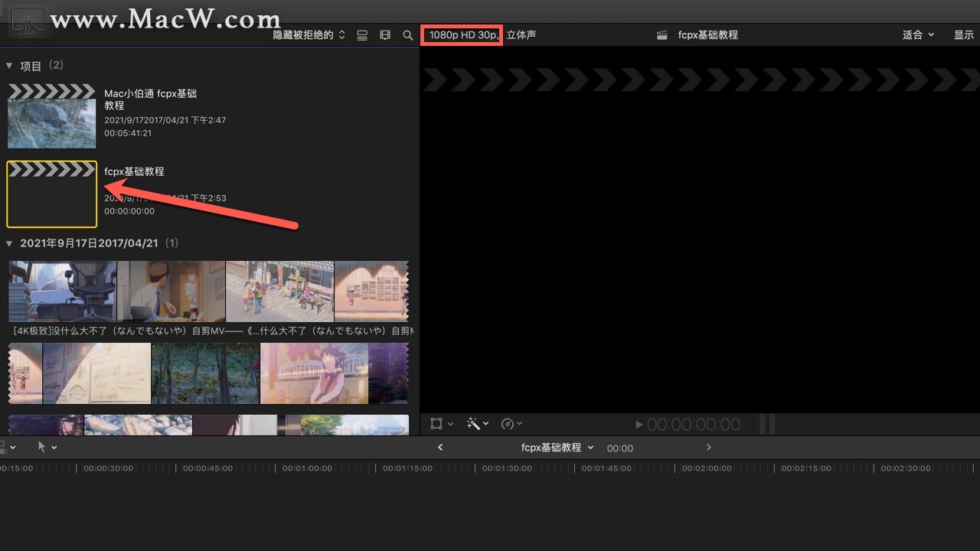Click the 00:01:30:00 timeline ruler mark
The height and width of the screenshot is (551, 980).
(x=507, y=468)
